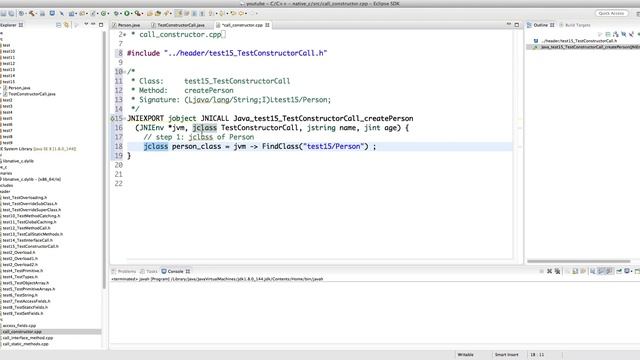Click the Open Console icon in console toolbar
This screenshot has height=360, width=640.
point(637,271)
